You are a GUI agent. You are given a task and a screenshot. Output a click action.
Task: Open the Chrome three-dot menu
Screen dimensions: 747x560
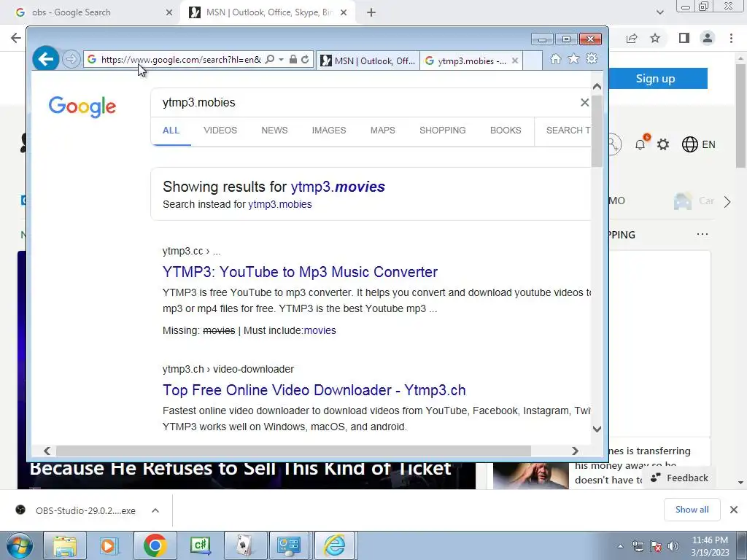(731, 38)
